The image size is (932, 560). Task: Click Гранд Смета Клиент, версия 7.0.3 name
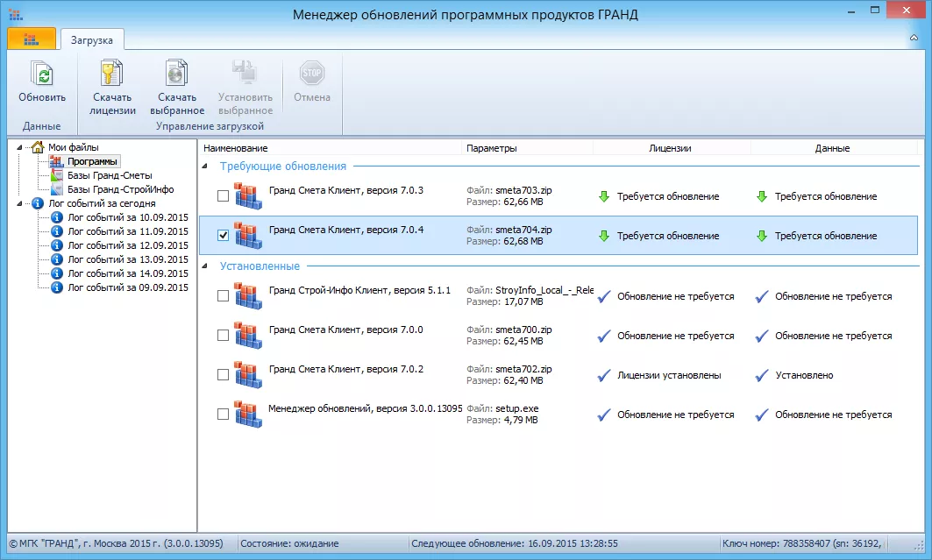point(346,190)
